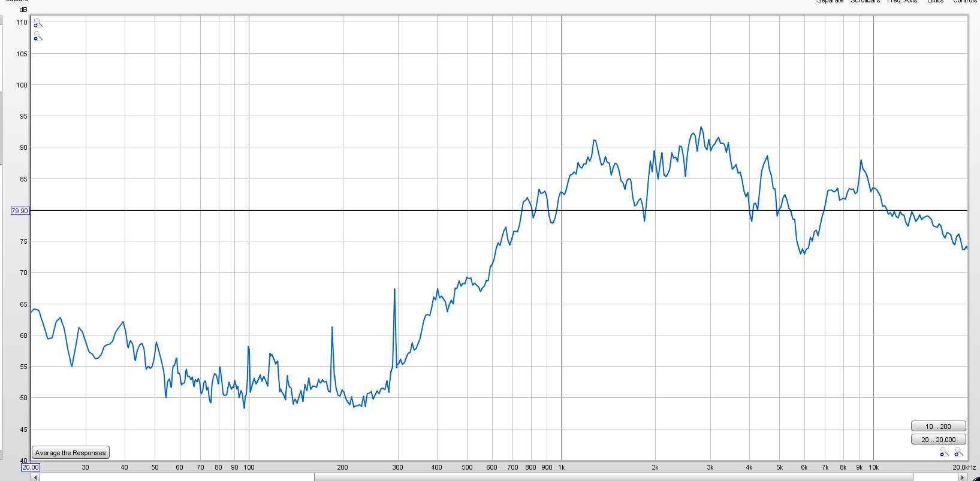Click the 1k label on the frequency axis
Viewport: 980px width, 481px height.
pos(561,467)
